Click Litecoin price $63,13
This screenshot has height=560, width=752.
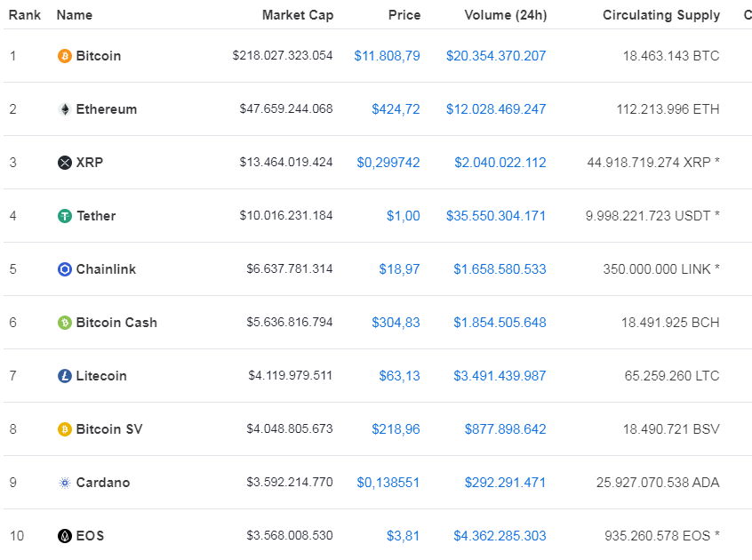(x=399, y=376)
